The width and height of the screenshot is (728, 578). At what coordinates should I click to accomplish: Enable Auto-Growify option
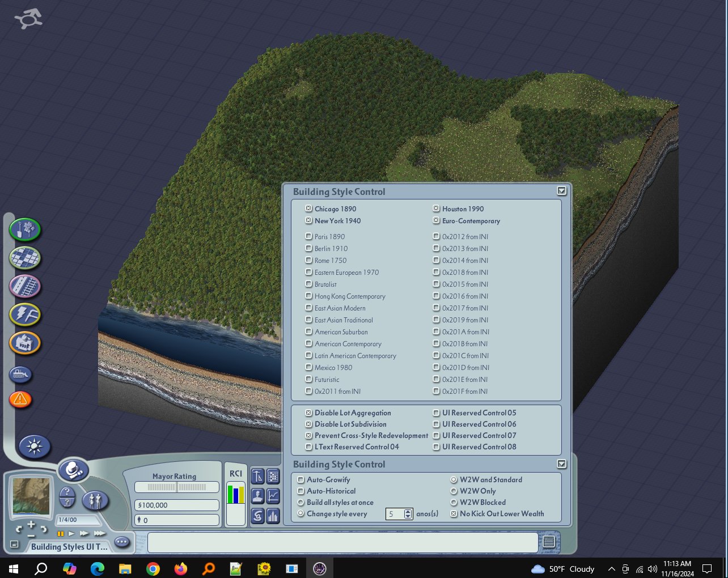tap(301, 479)
